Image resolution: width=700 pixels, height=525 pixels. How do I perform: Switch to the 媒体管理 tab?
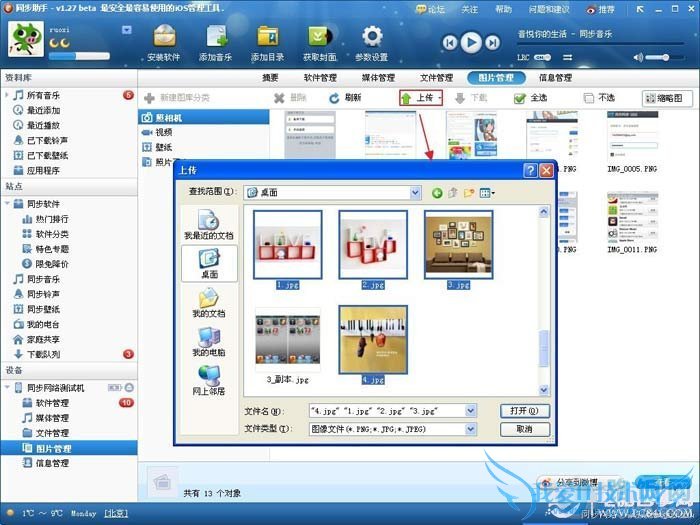click(x=377, y=78)
